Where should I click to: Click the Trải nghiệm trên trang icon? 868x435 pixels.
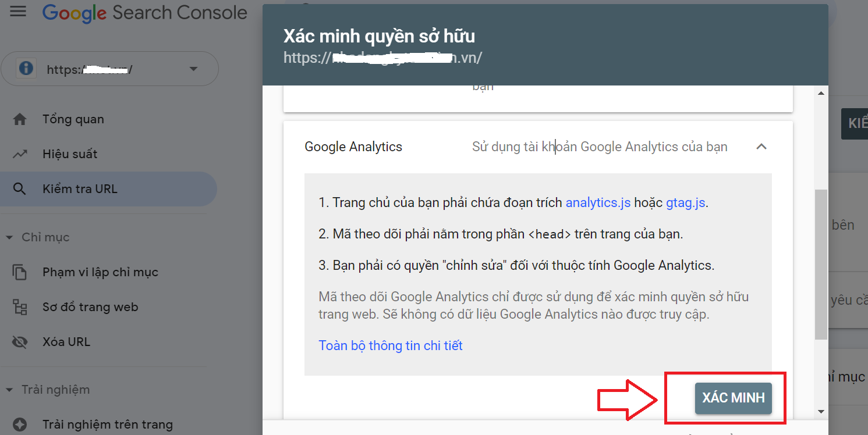[20, 425]
